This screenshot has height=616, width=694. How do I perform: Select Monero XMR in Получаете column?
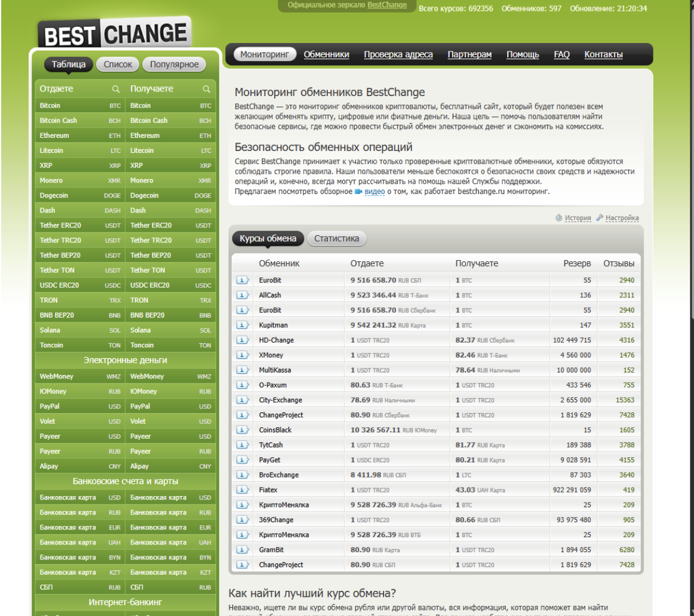(170, 180)
